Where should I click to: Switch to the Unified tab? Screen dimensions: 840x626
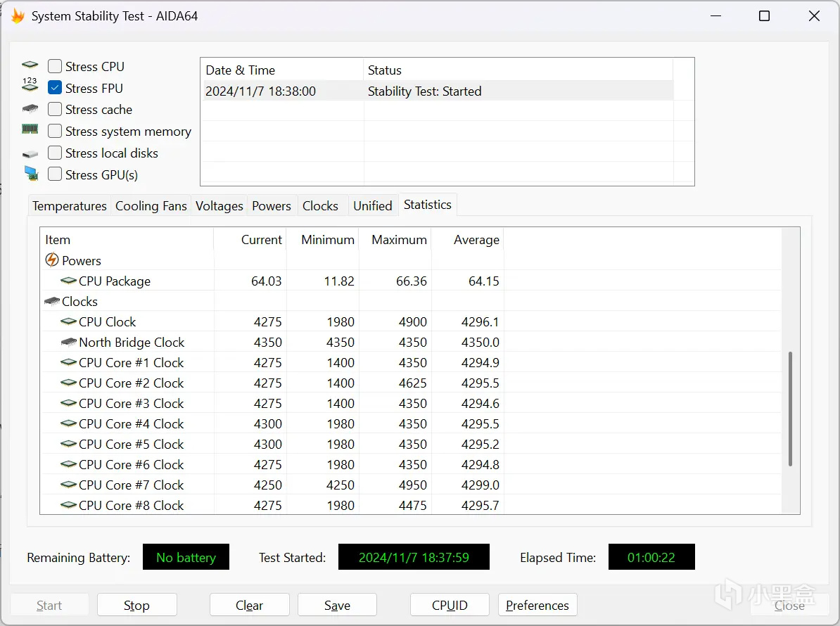point(373,205)
